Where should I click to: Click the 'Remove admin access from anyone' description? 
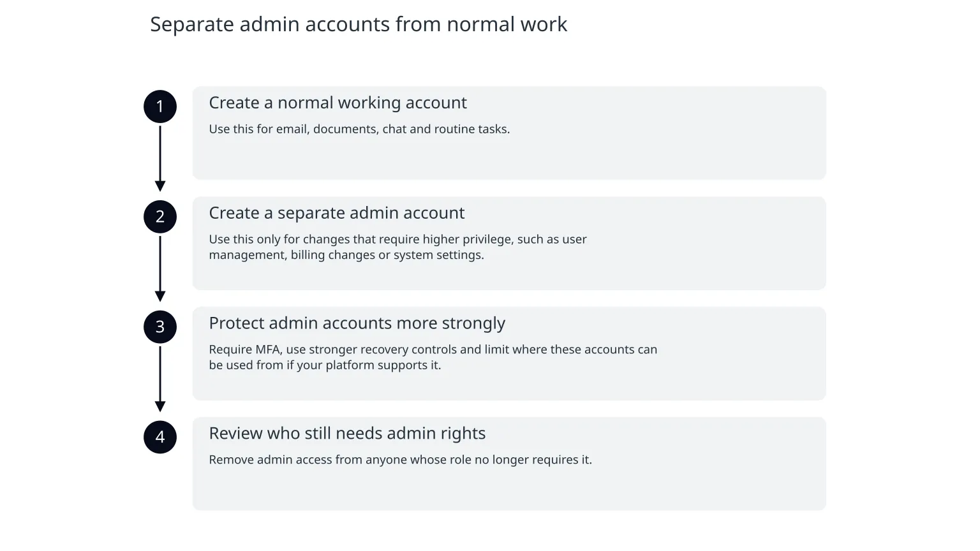click(x=400, y=460)
